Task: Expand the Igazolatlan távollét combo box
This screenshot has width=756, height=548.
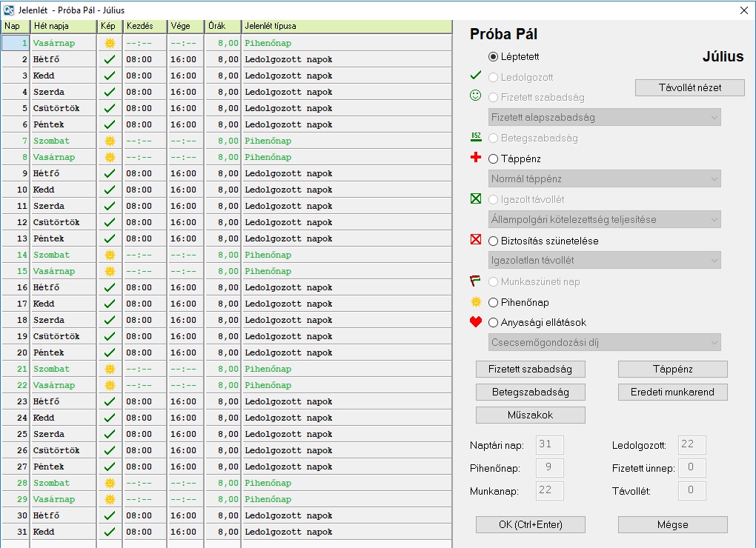Action: [x=605, y=260]
